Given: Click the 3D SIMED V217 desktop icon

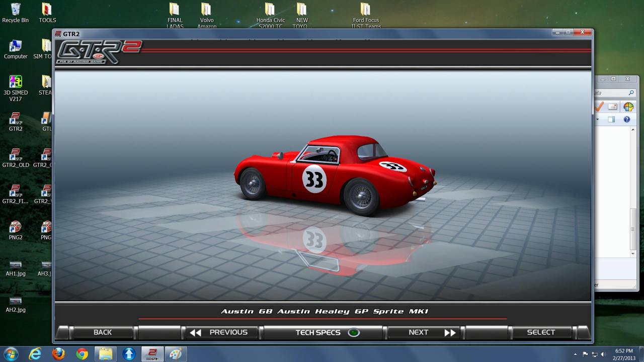Looking at the screenshot, I should click(16, 88).
